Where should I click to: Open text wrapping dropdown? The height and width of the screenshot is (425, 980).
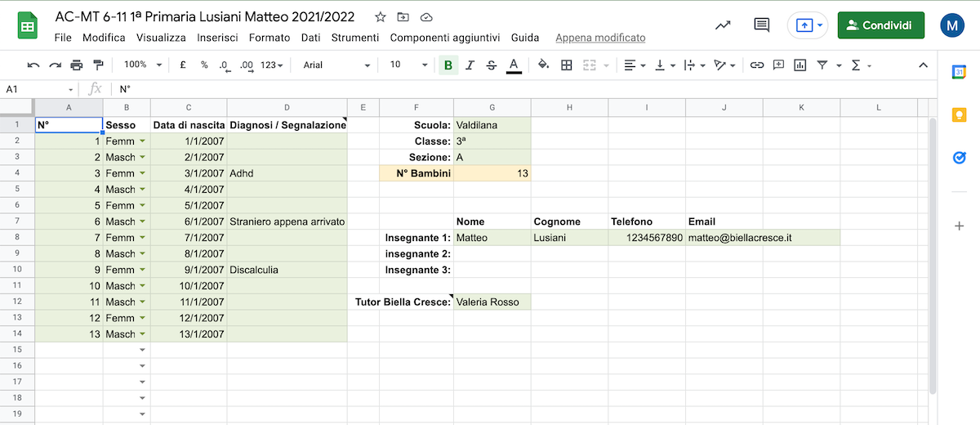(694, 65)
